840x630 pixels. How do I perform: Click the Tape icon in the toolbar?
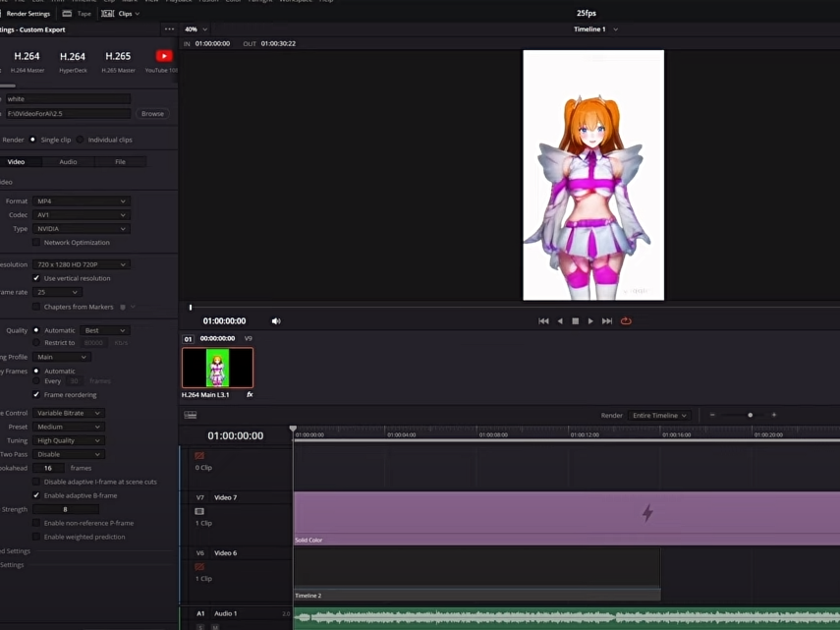pyautogui.click(x=67, y=14)
